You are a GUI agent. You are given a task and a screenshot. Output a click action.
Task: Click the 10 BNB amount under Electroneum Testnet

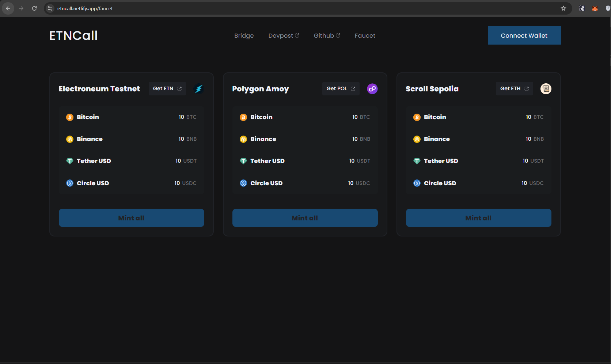(x=188, y=139)
